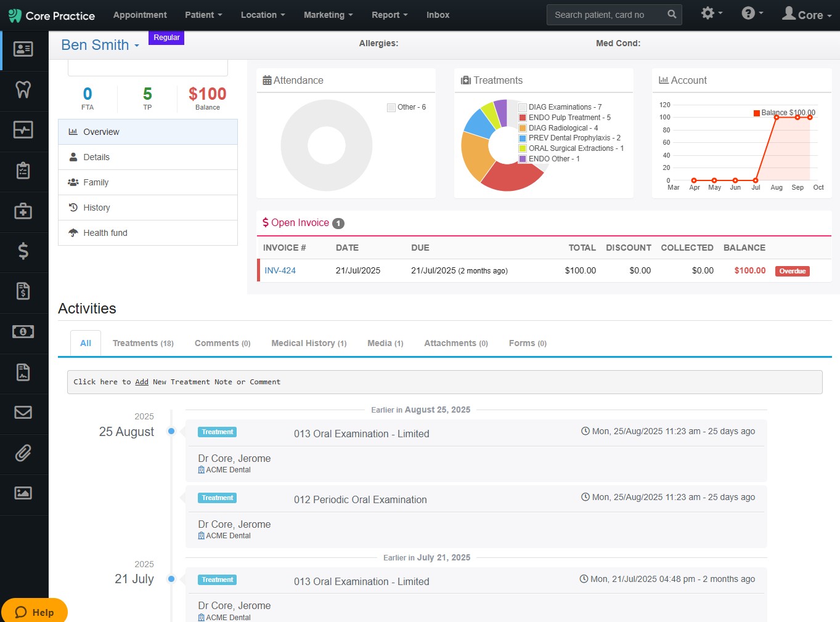This screenshot has width=840, height=622.
Task: Click the medical kit sidebar icon
Action: (23, 211)
